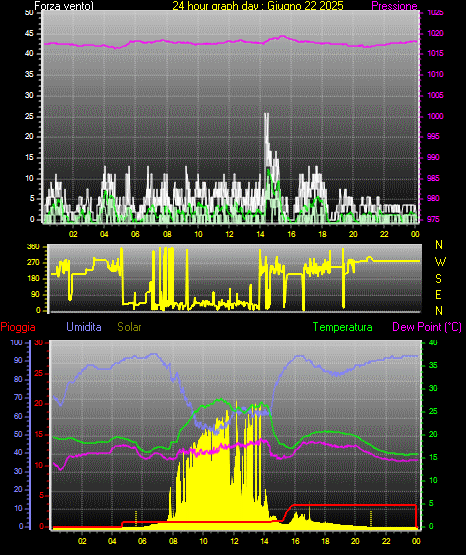Image resolution: width=466 pixels, height=555 pixels.
Task: Click the S compass direction label
Action: (x=438, y=279)
